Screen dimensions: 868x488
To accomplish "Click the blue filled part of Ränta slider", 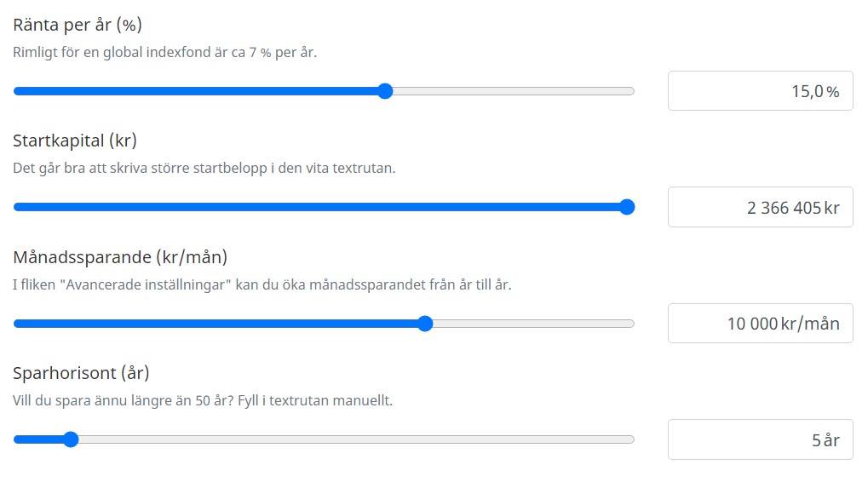I will 196,91.
